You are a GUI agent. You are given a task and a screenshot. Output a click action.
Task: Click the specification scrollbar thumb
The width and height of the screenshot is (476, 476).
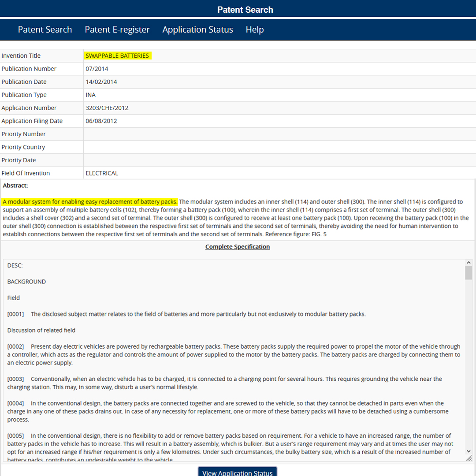pos(469,273)
